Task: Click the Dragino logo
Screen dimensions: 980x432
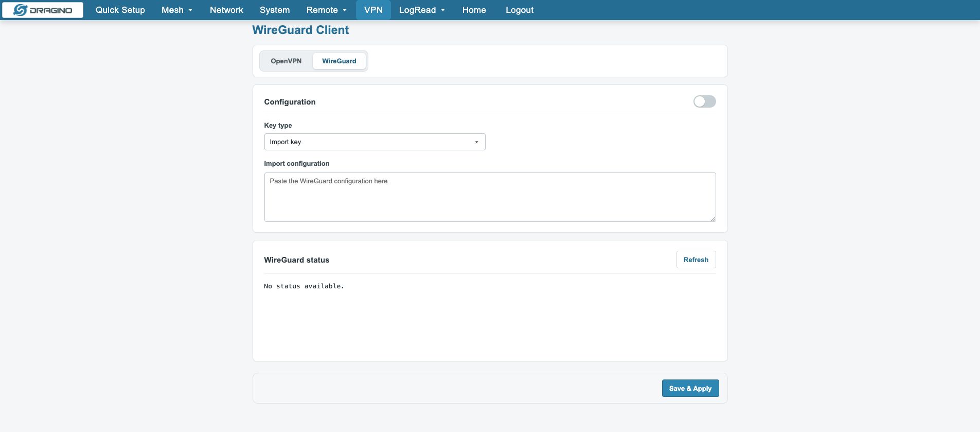Action: (43, 10)
